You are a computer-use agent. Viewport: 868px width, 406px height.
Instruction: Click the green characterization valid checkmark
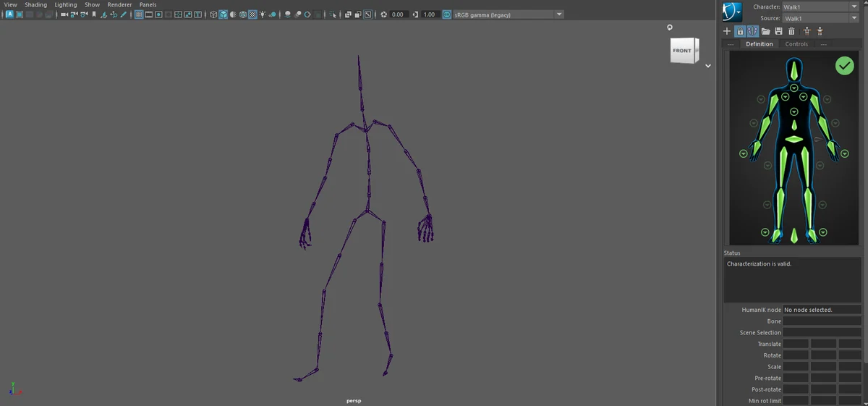point(844,66)
